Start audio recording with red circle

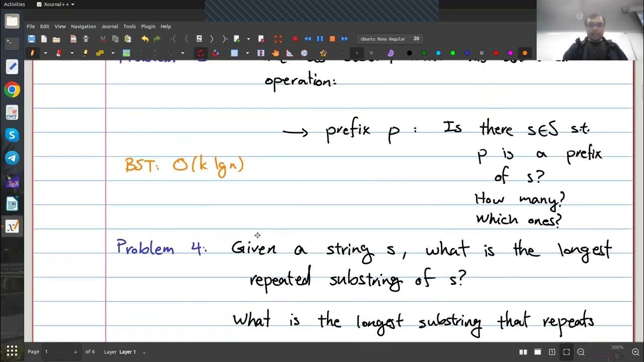295,39
